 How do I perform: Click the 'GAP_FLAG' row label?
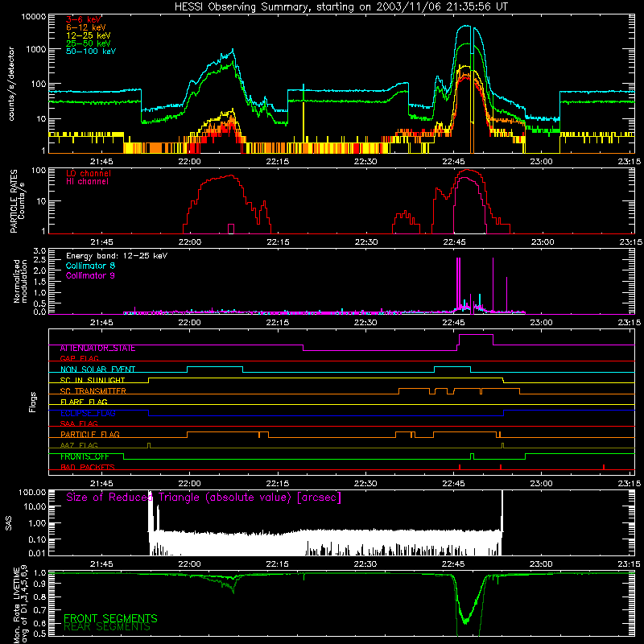click(x=79, y=358)
